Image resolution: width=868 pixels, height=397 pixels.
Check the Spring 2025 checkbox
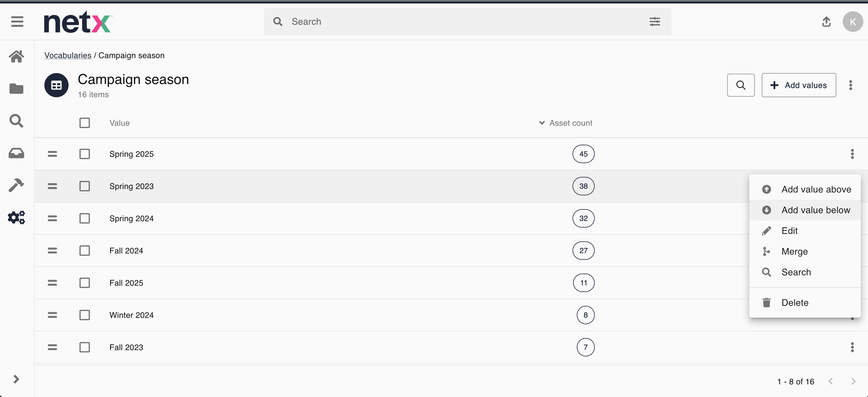point(85,154)
